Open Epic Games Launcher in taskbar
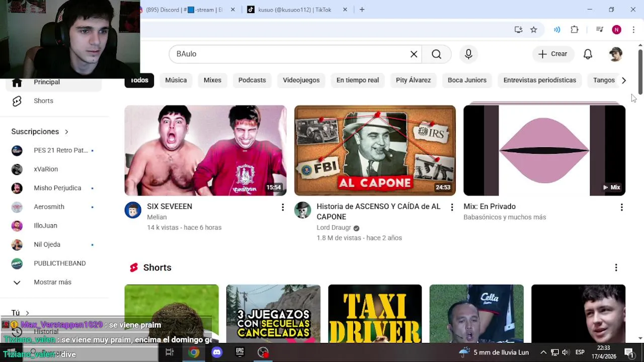Viewport: 644px width, 362px height. tap(240, 352)
